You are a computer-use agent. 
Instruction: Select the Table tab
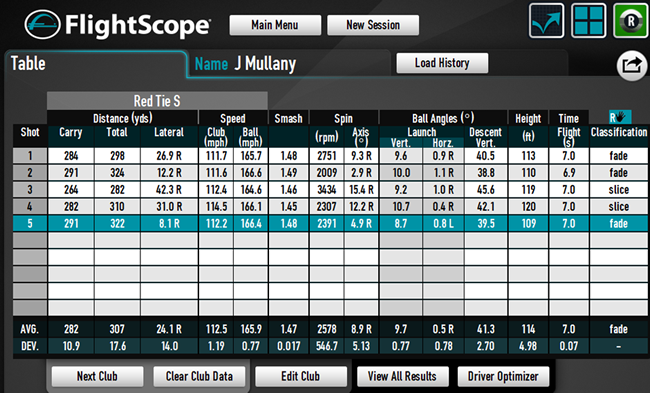coord(95,64)
